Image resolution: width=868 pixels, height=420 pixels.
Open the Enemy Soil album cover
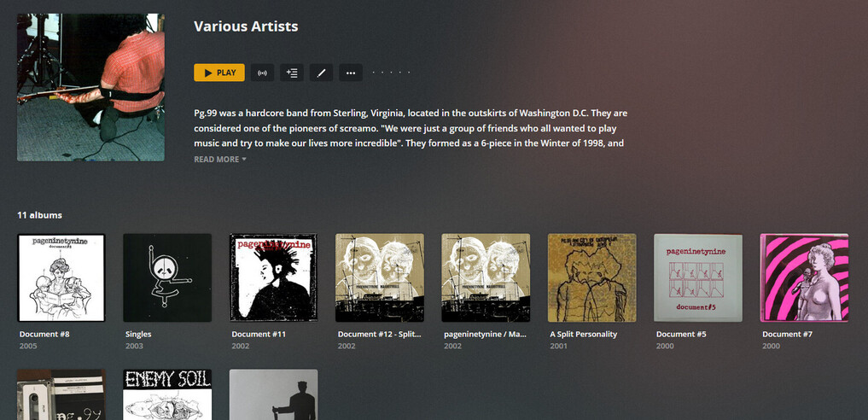coord(167,394)
